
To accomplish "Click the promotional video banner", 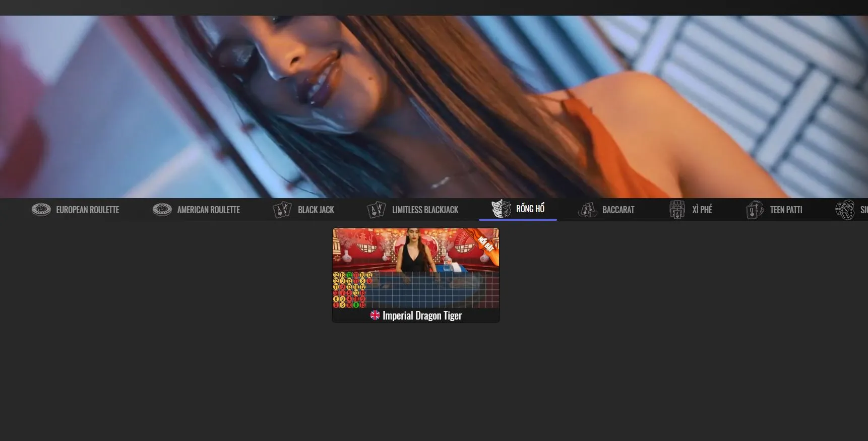I will point(433,107).
